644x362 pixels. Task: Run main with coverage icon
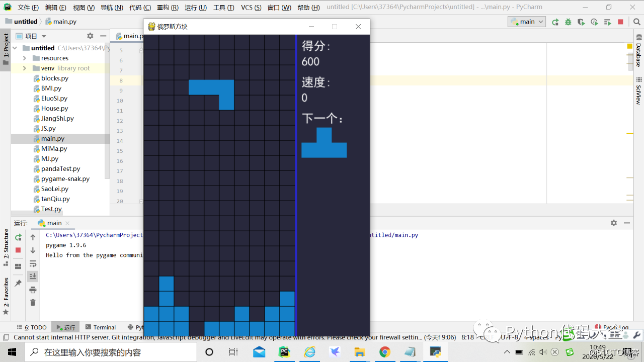pos(581,22)
